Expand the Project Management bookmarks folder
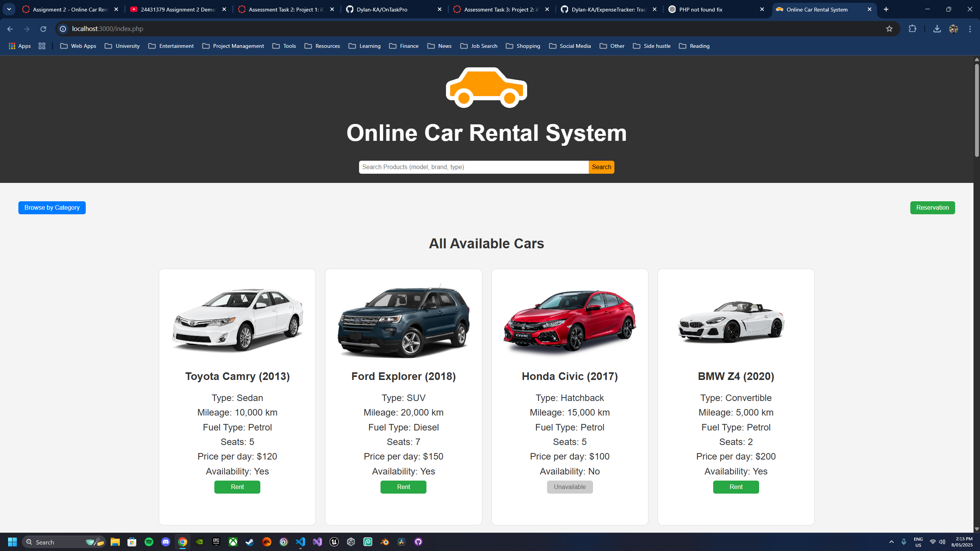Screen dimensions: 980x551 [233, 46]
